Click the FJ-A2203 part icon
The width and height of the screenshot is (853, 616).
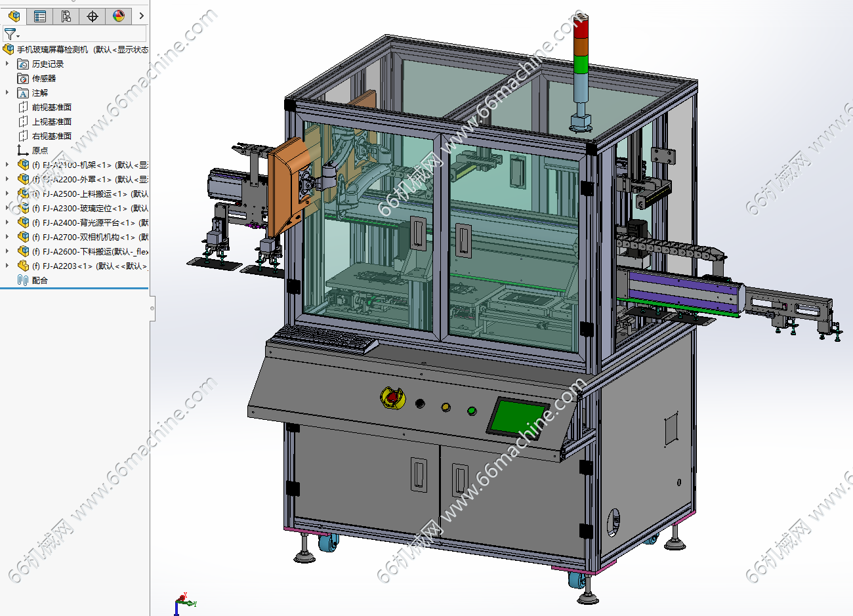[23, 266]
